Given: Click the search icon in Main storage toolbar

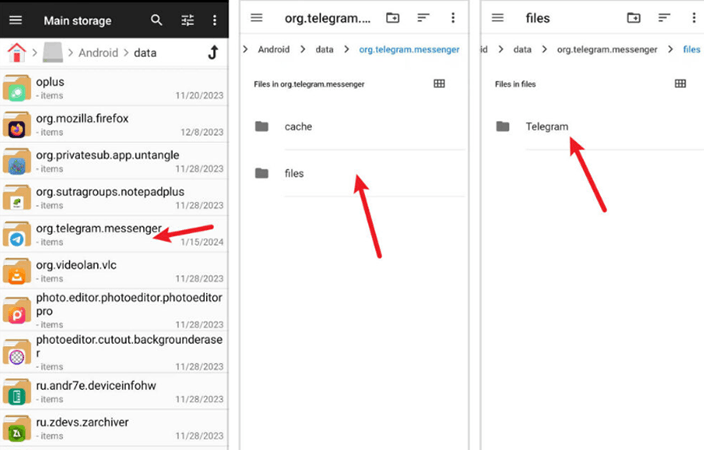Looking at the screenshot, I should pos(156,20).
